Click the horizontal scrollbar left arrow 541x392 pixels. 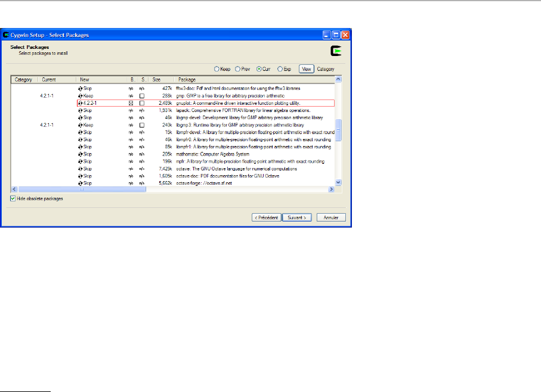coord(14,189)
